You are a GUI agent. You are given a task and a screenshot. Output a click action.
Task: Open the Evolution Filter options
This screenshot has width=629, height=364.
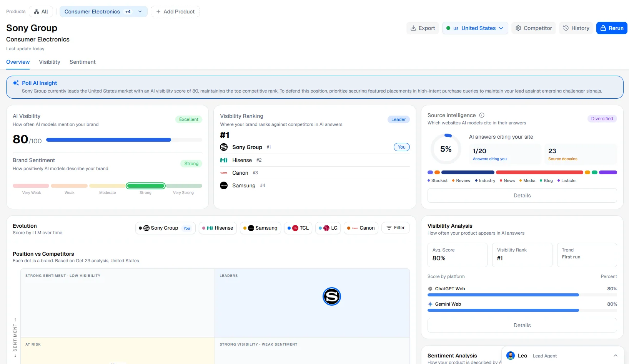[x=396, y=228]
